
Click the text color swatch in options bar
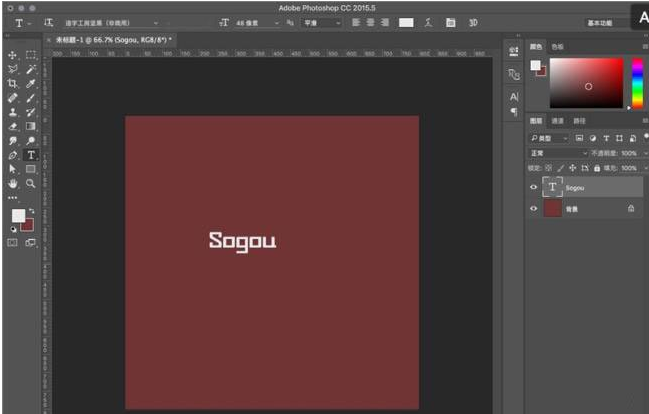tap(406, 22)
